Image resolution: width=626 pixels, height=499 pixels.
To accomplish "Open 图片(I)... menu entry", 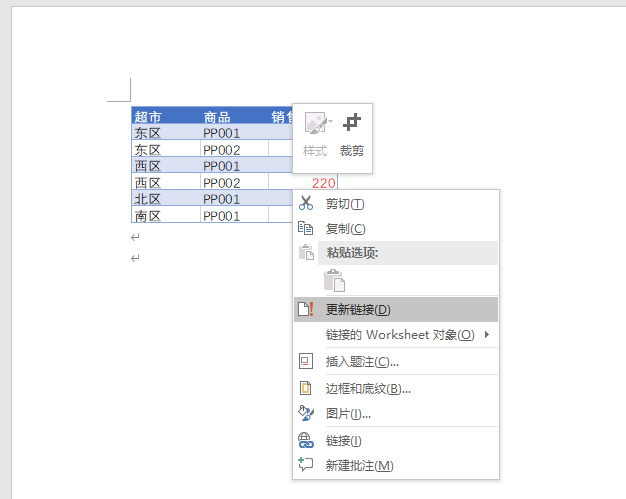I will pyautogui.click(x=396, y=414).
